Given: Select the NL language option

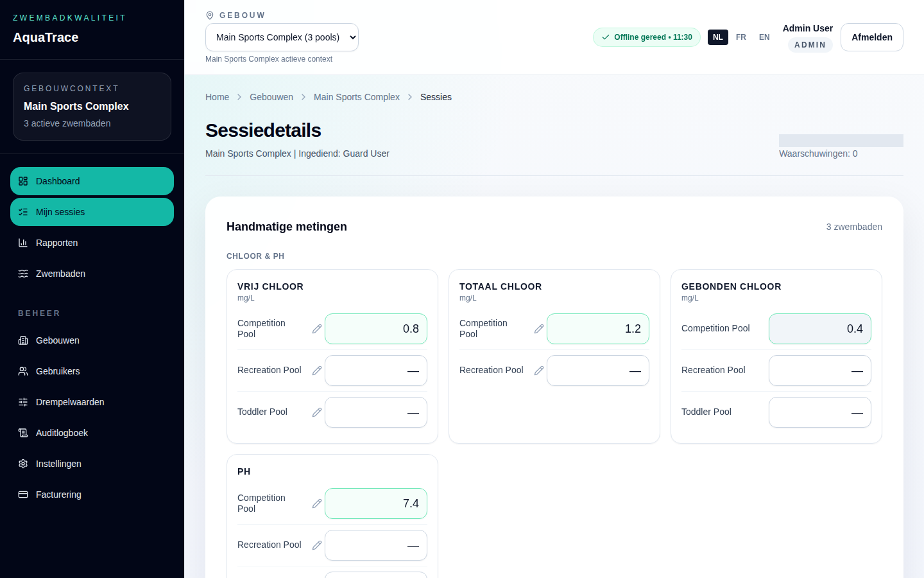Looking at the screenshot, I should [x=718, y=37].
